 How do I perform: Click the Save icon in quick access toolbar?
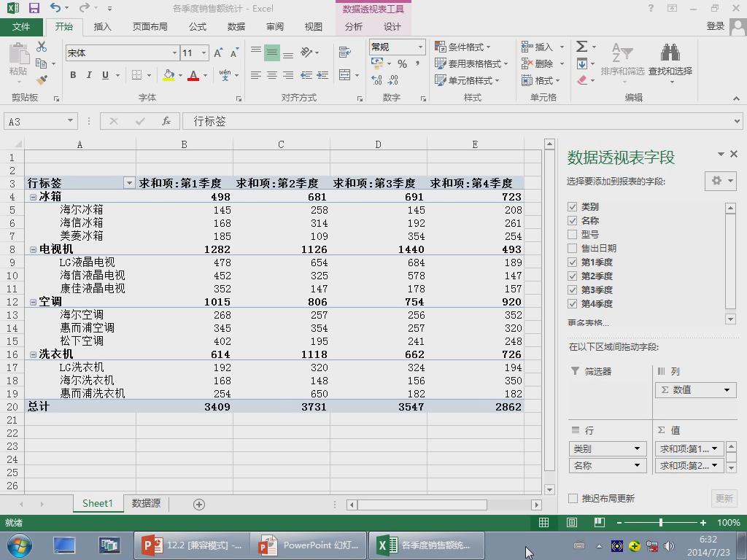pyautogui.click(x=34, y=8)
